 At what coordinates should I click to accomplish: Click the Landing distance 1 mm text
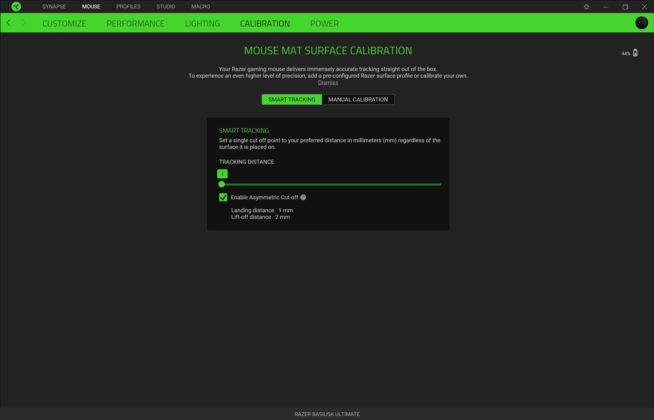pos(262,210)
